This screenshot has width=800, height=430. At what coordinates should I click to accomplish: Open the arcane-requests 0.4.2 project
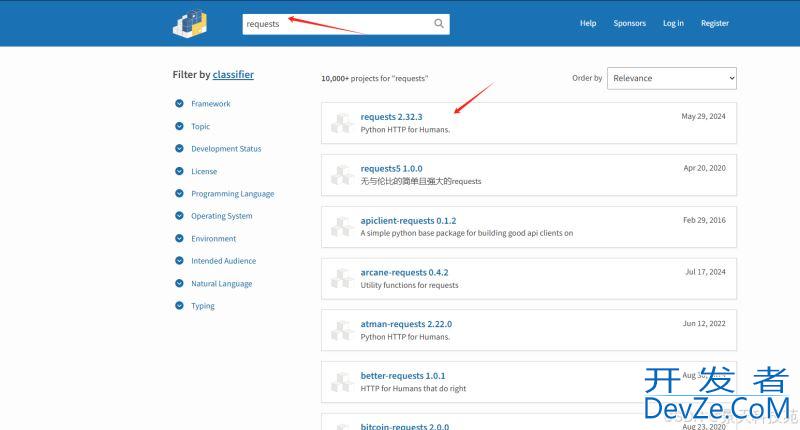404,272
